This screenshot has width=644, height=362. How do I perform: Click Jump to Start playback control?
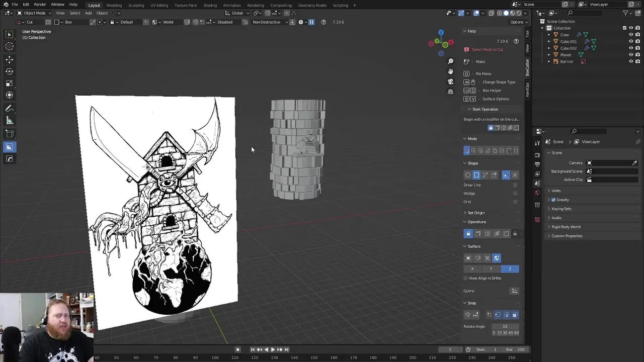pyautogui.click(x=253, y=349)
